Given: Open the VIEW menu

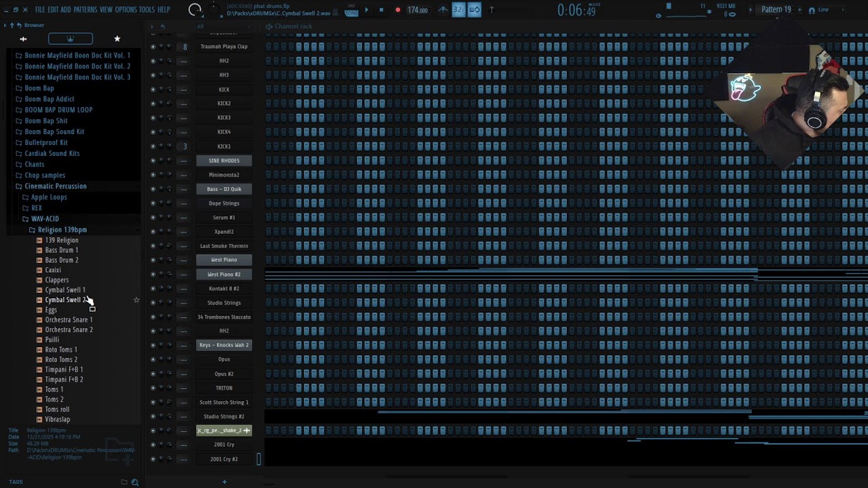Looking at the screenshot, I should [x=106, y=9].
